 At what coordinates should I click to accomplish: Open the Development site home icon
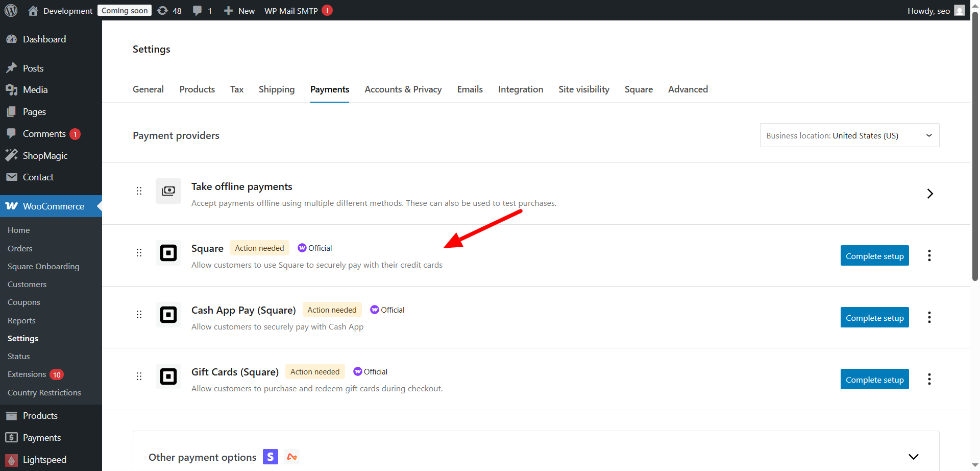coord(33,10)
